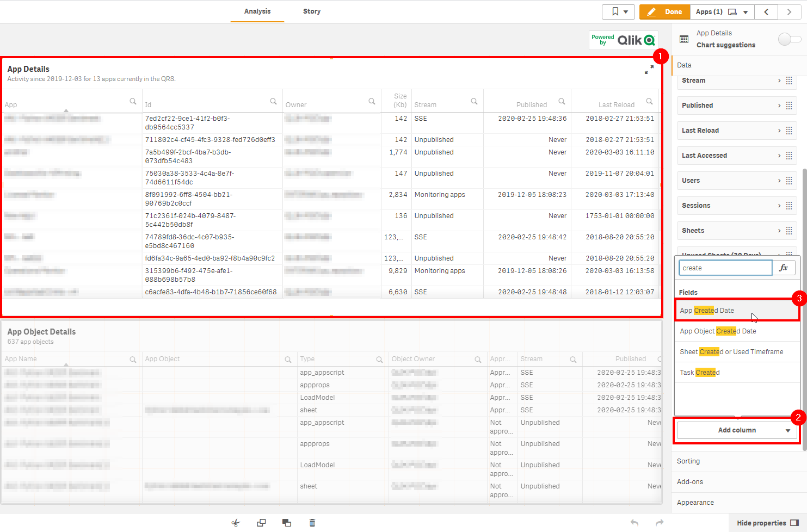Click the Done button
Screen dimensions: 807x532
(665, 11)
